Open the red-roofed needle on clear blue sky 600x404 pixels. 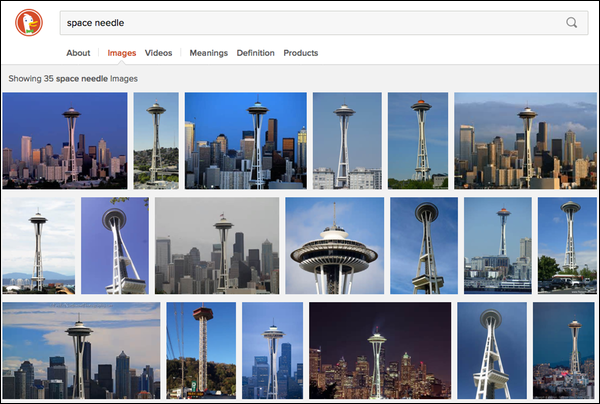point(417,141)
